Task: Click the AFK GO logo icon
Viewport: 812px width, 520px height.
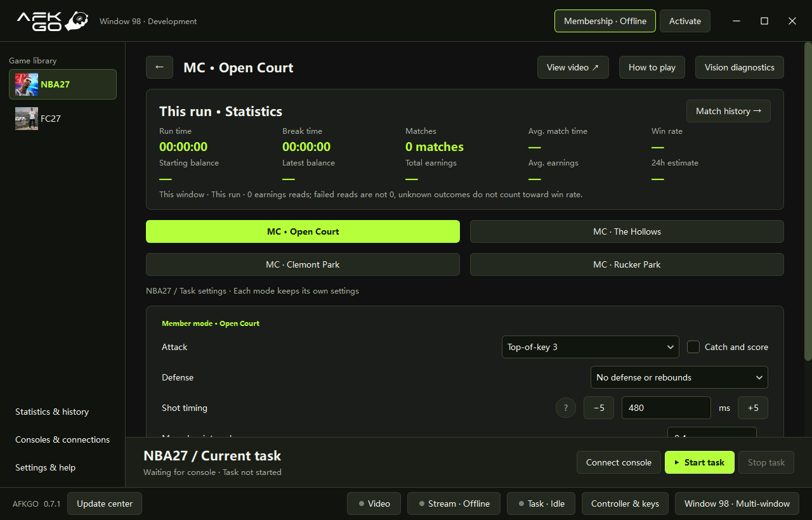Action: (x=53, y=21)
